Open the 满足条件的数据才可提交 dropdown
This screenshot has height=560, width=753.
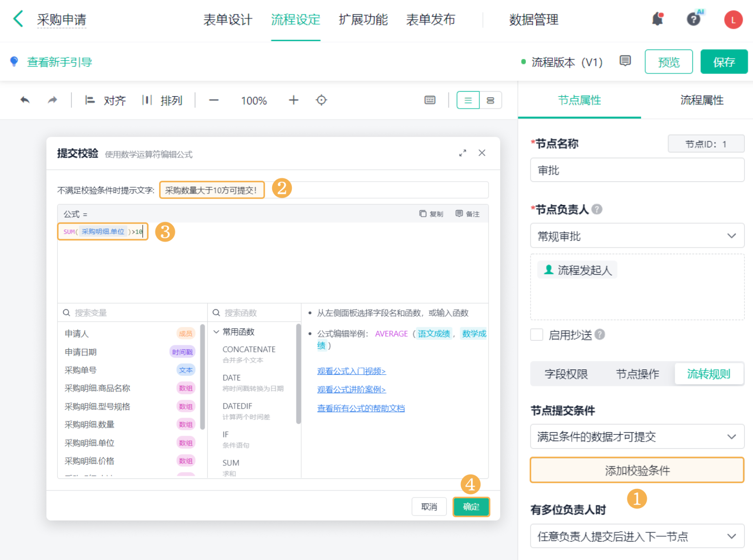click(637, 436)
